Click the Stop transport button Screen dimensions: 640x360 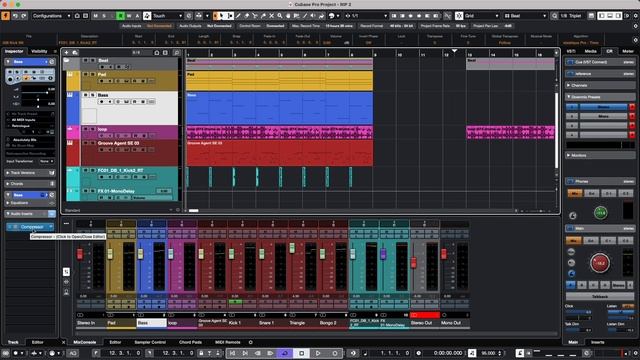(x=301, y=353)
